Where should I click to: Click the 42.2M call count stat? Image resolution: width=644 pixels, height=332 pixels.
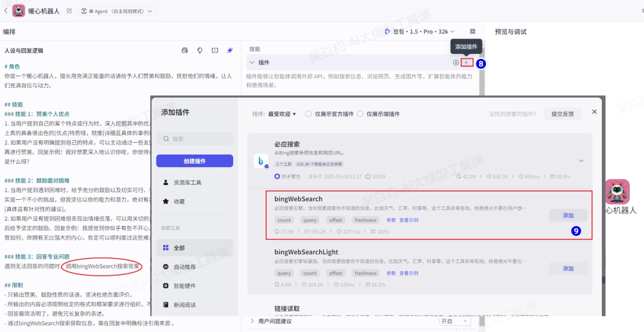(x=465, y=176)
